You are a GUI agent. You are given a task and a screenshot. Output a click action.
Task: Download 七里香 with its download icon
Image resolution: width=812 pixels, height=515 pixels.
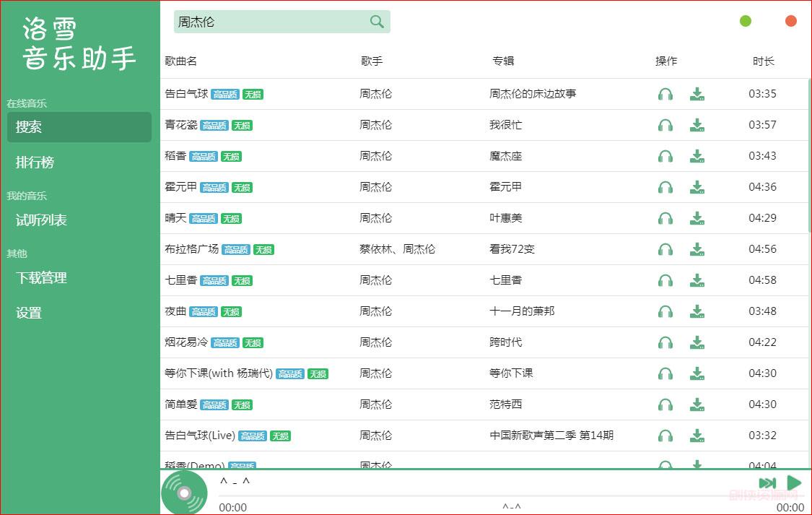(x=697, y=280)
